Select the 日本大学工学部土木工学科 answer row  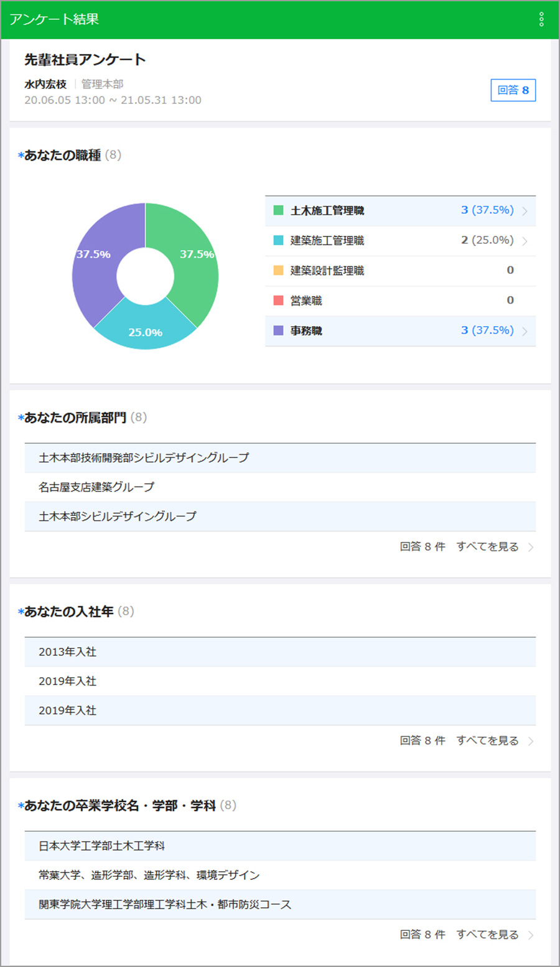(280, 846)
